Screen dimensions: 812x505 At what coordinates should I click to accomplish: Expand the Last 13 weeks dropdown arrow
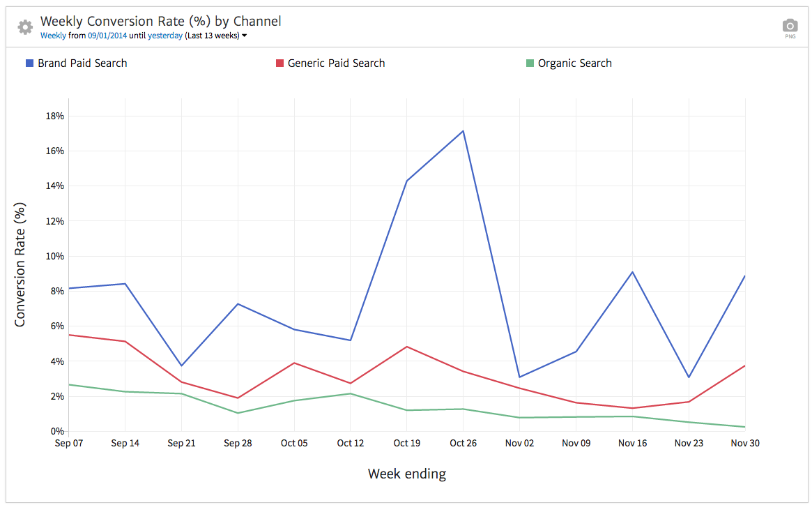coord(244,36)
